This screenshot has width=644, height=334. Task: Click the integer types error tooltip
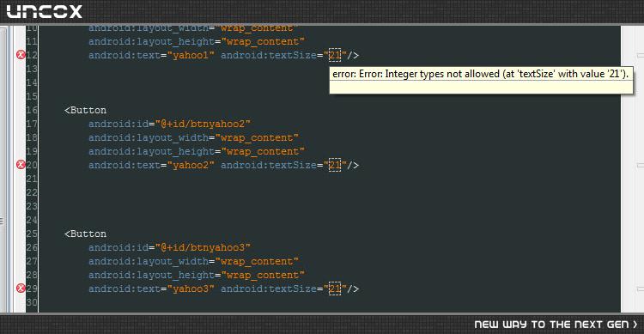click(481, 80)
